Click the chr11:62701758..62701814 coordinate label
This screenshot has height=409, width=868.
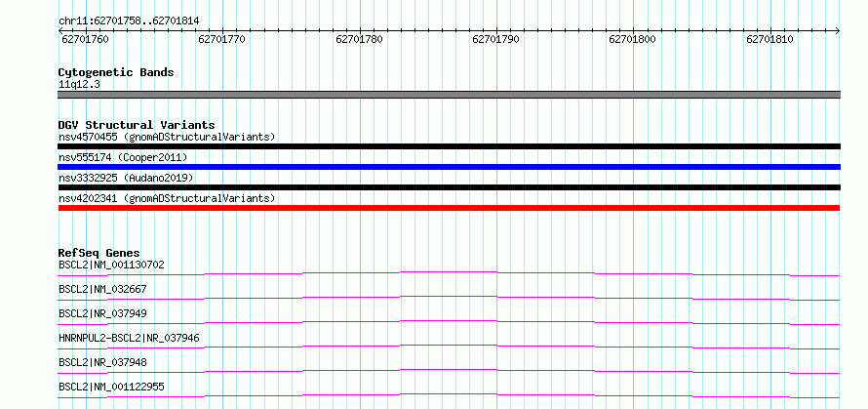coord(129,21)
